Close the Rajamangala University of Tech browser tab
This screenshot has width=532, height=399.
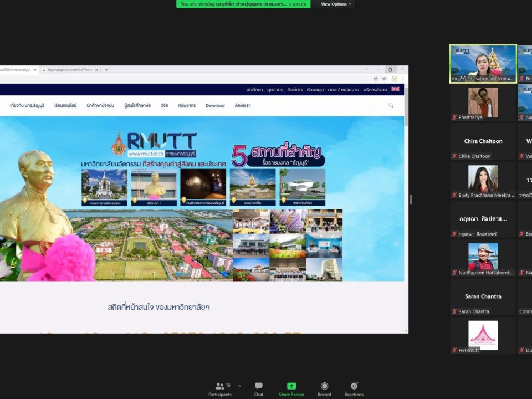tap(96, 70)
